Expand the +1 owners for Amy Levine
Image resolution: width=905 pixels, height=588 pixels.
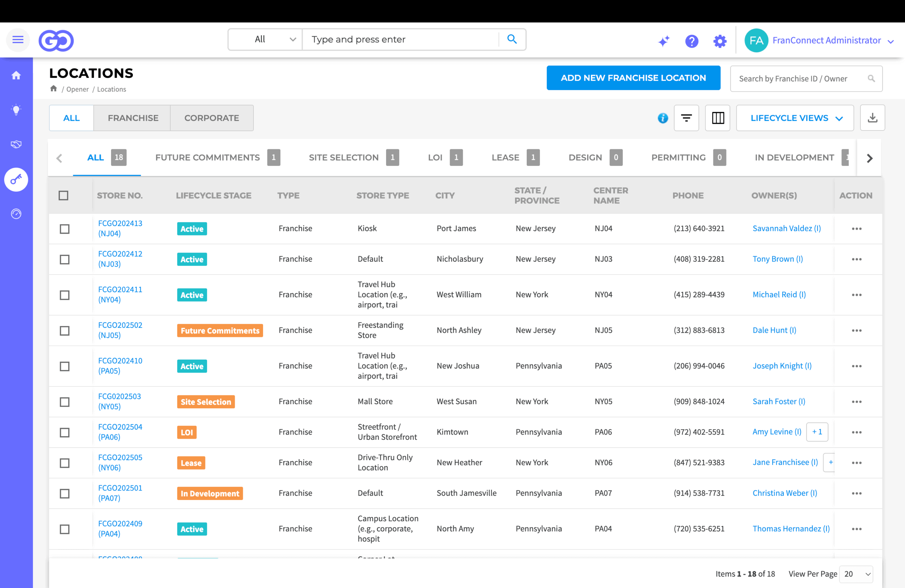coord(817,432)
